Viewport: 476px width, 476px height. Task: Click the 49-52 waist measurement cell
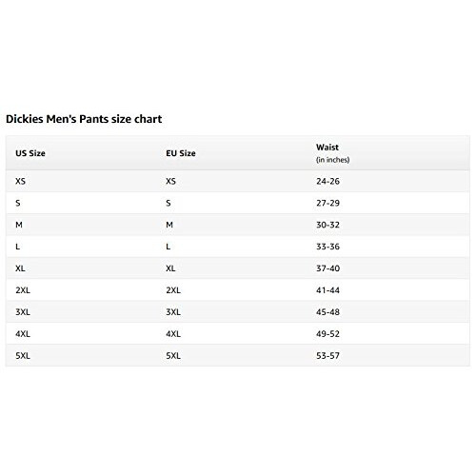pyautogui.click(x=327, y=334)
